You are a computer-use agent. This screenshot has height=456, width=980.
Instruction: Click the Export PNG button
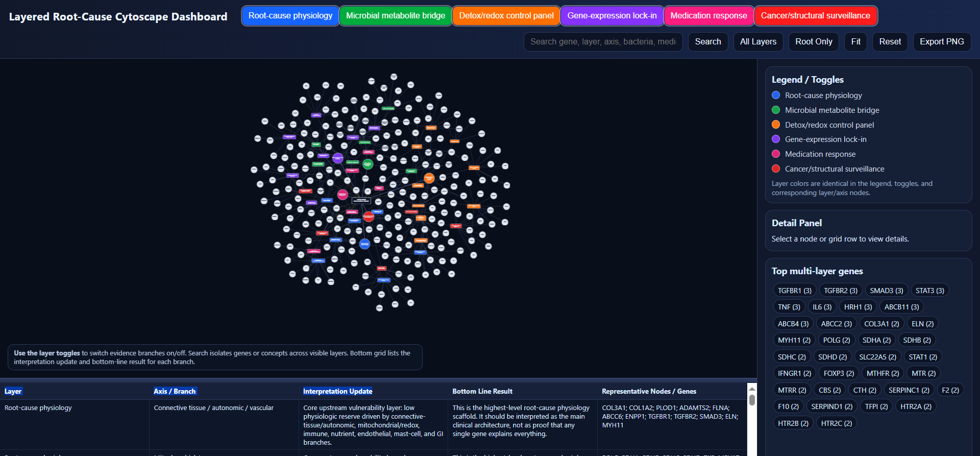942,42
